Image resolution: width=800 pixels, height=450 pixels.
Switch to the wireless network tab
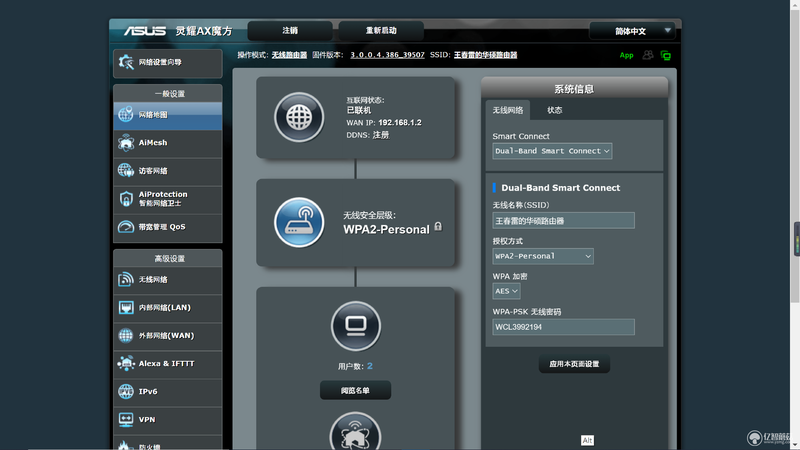(x=508, y=110)
